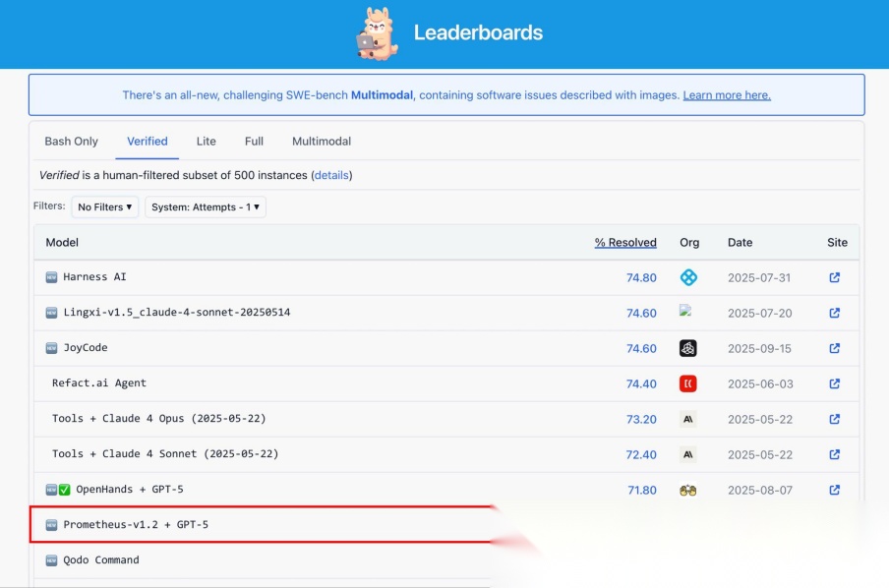Click the Model column header
This screenshot has height=588, width=889.
click(x=62, y=243)
